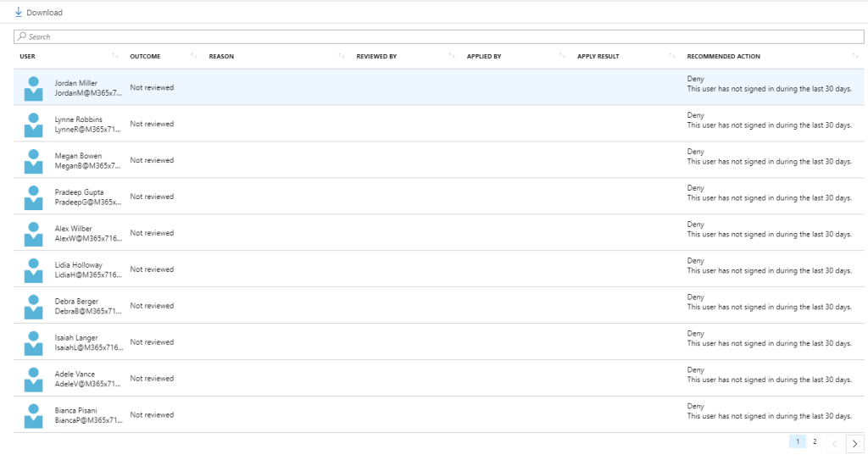Click the RECOMMENDED ACTION column header

[x=724, y=57]
